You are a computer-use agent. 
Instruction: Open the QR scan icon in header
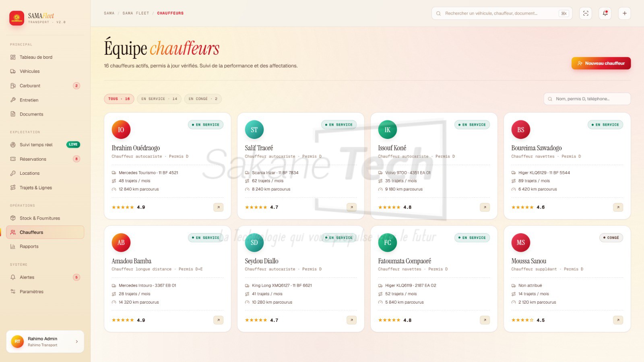tap(586, 13)
